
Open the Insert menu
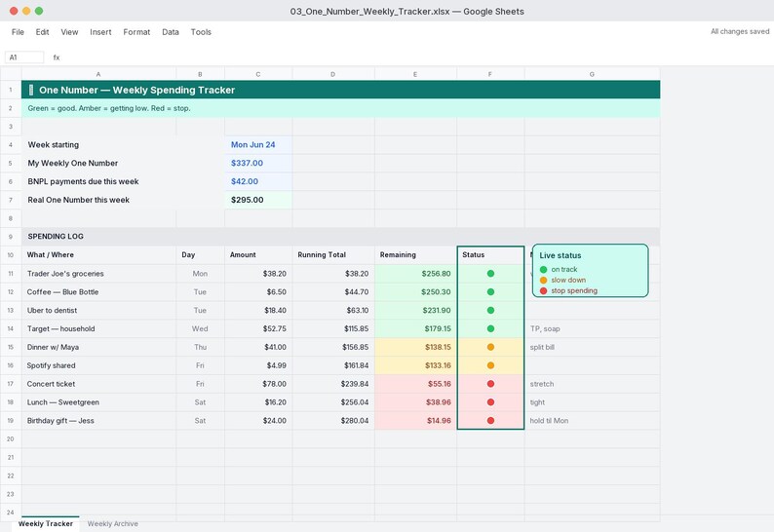pos(100,32)
